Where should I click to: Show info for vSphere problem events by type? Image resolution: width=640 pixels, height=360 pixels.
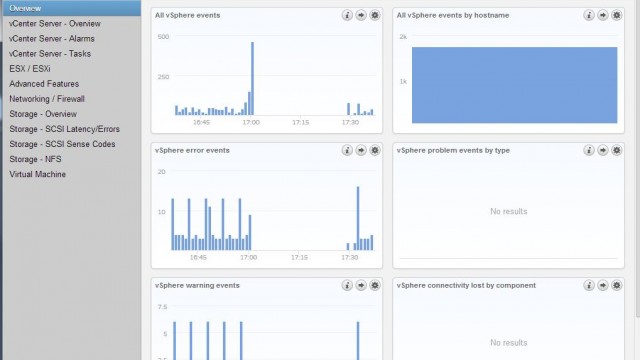(589, 150)
